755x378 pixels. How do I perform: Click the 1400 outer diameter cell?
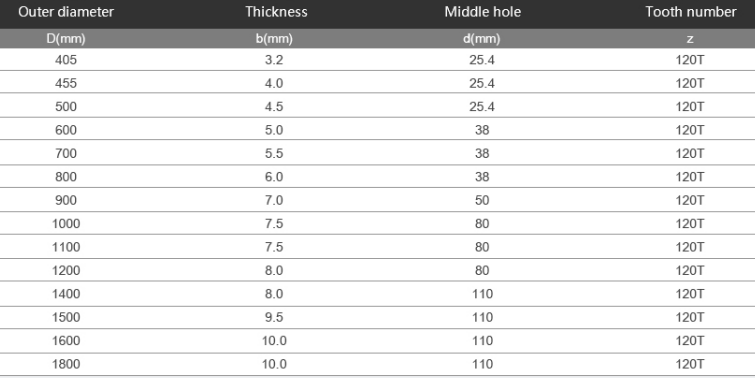tap(66, 294)
